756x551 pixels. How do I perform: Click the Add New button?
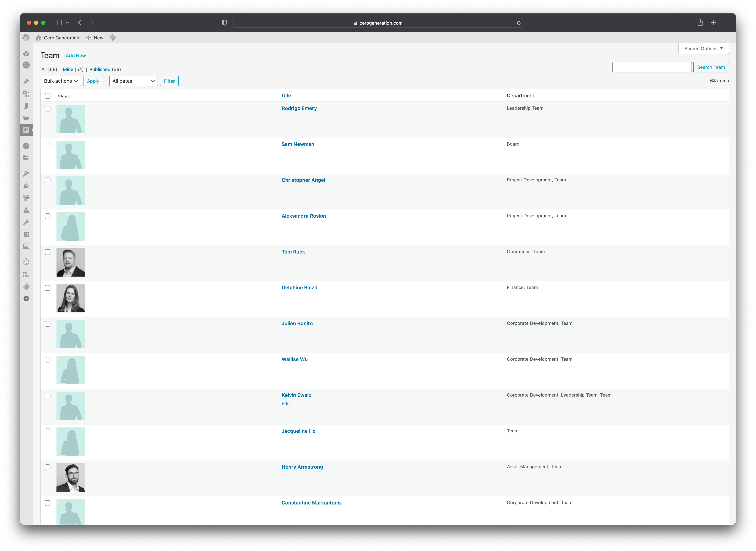tap(76, 55)
